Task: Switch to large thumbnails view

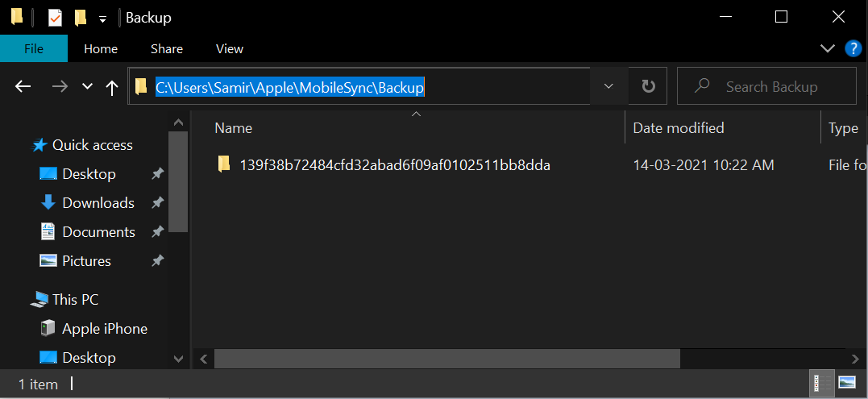Action: (846, 382)
